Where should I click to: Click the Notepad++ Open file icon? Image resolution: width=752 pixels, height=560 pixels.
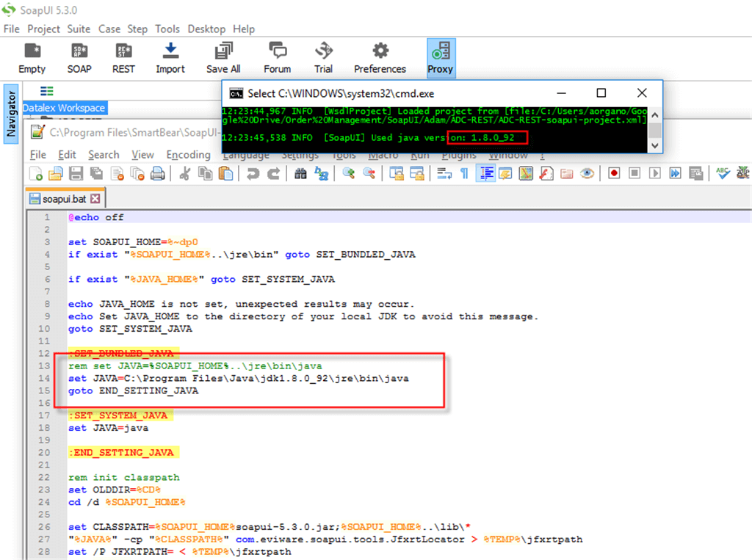[56, 173]
